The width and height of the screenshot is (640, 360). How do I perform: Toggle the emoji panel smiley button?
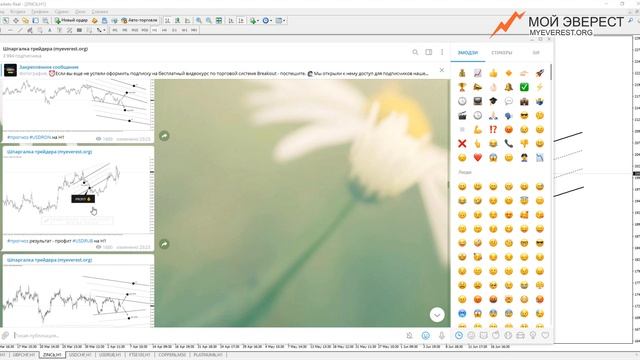coord(425,336)
